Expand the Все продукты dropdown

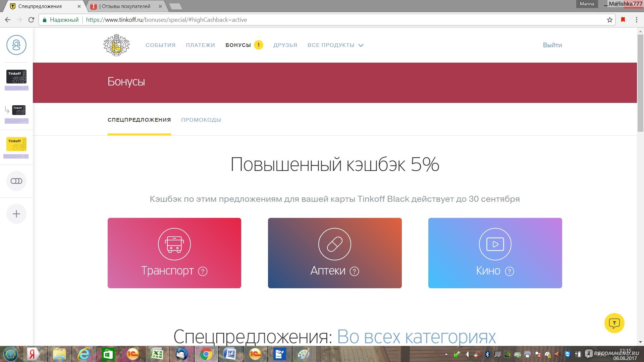point(335,45)
